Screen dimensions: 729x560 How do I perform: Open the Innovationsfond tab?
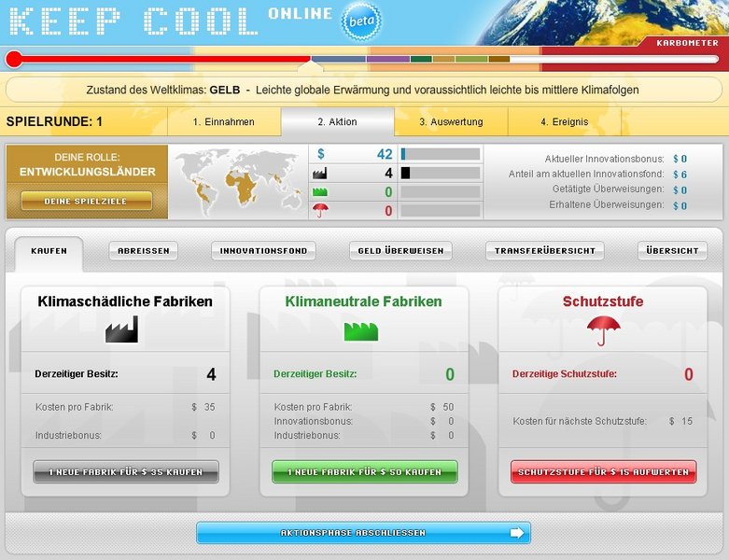coord(263,251)
